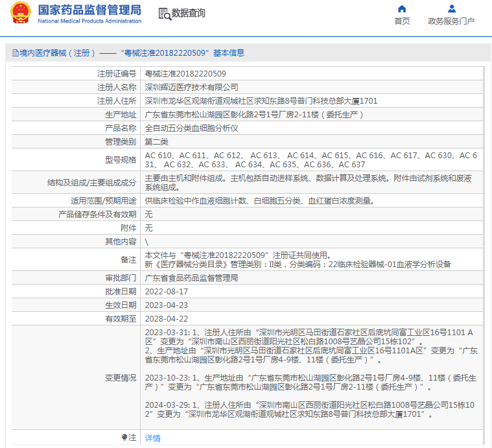
Task: Click the 注册人住所 label cell
Action: point(76,101)
